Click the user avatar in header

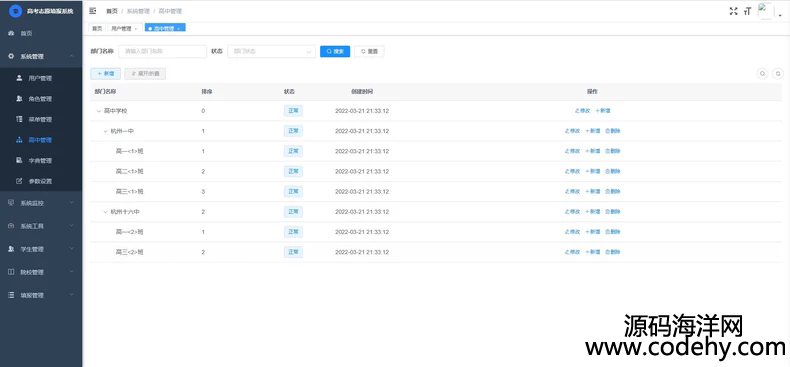pyautogui.click(x=765, y=11)
